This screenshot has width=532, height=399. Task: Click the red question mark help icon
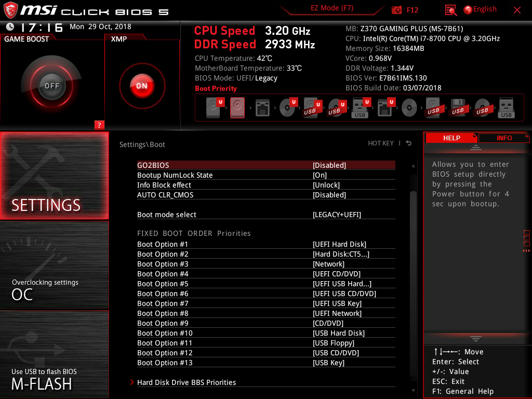99,125
